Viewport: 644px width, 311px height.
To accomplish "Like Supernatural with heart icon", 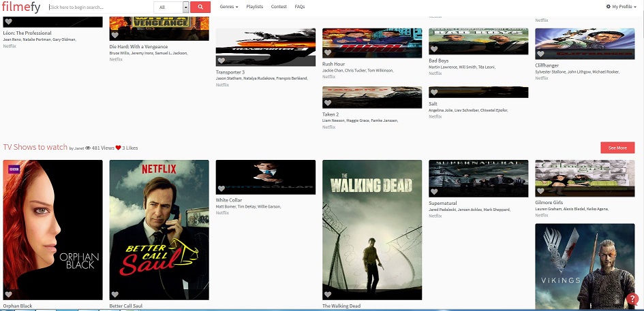I will [x=434, y=191].
